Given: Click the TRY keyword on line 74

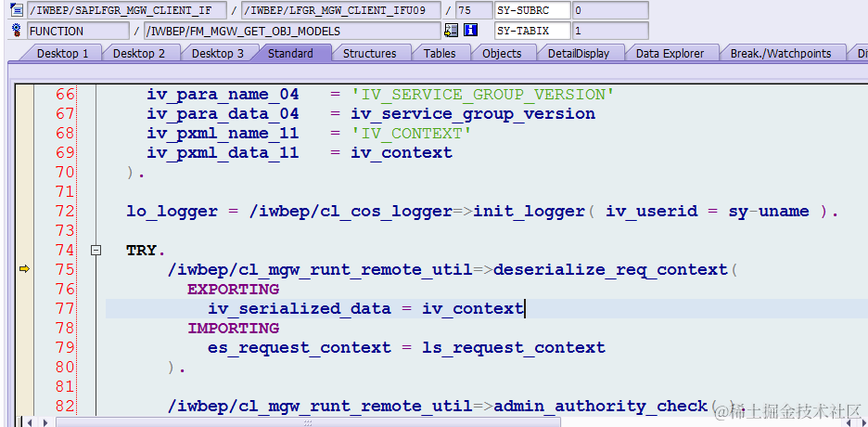Looking at the screenshot, I should tap(142, 251).
